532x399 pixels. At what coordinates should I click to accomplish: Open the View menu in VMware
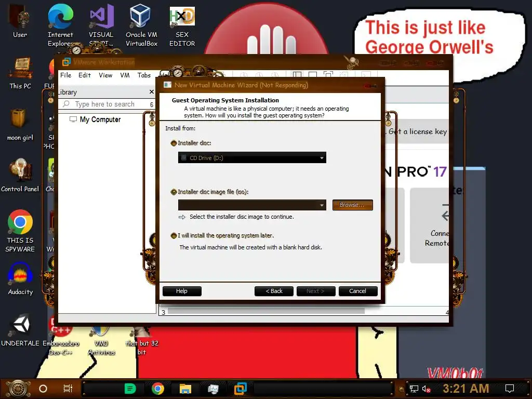[105, 75]
